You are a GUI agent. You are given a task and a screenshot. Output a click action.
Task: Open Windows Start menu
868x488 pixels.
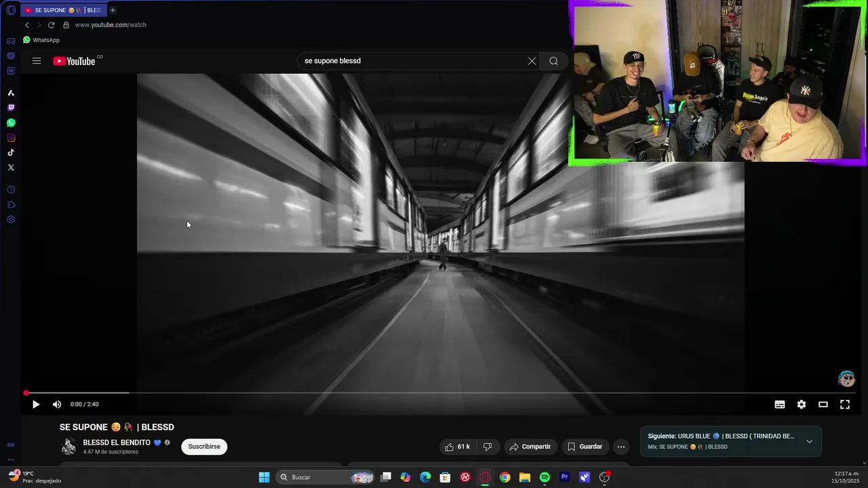click(x=264, y=477)
